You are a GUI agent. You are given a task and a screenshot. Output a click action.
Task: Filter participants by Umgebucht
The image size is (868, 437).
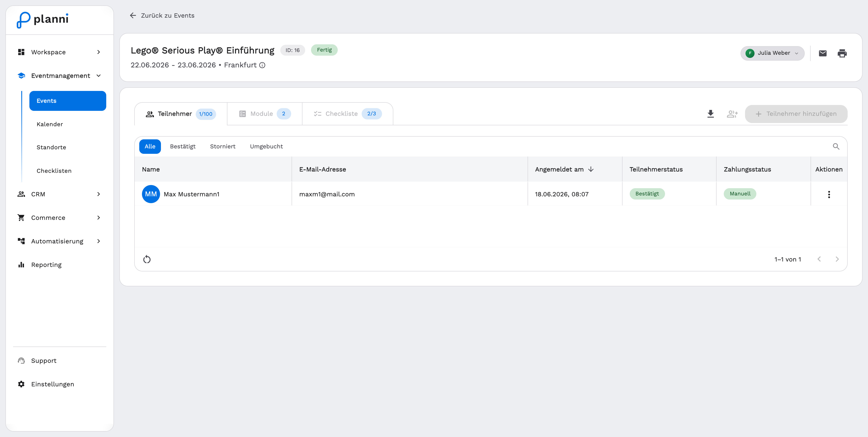pos(267,146)
